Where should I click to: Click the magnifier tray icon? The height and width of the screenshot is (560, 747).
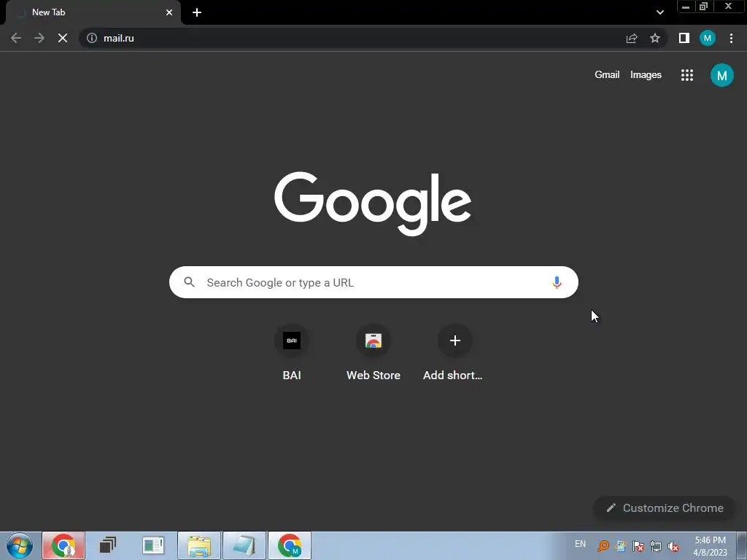click(x=603, y=546)
